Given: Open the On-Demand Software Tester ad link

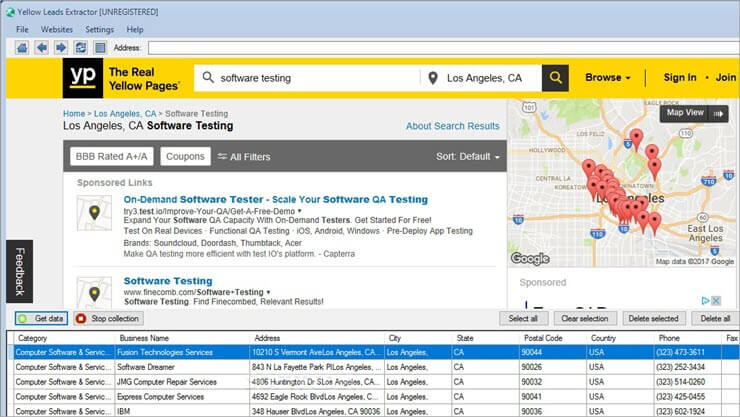Looking at the screenshot, I should 276,200.
